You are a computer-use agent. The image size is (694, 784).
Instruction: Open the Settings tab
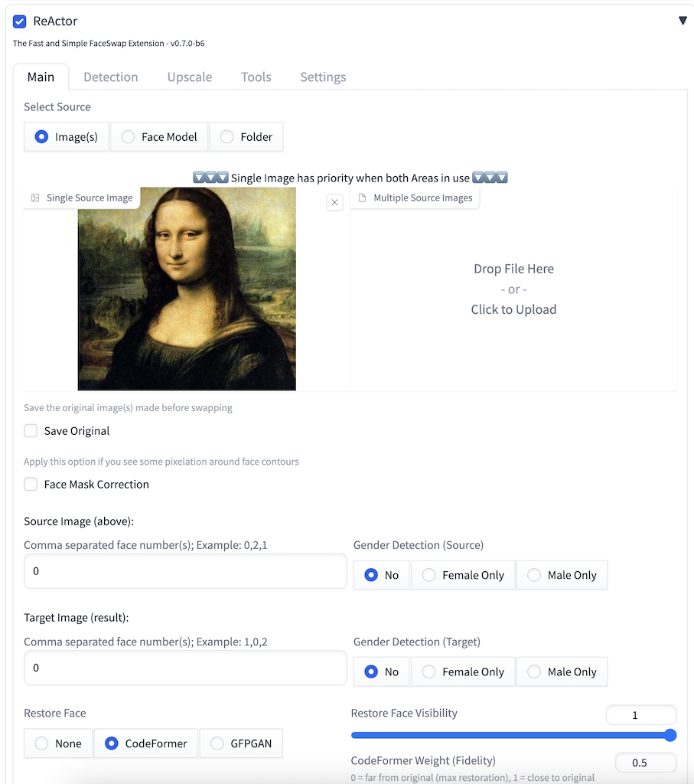323,77
